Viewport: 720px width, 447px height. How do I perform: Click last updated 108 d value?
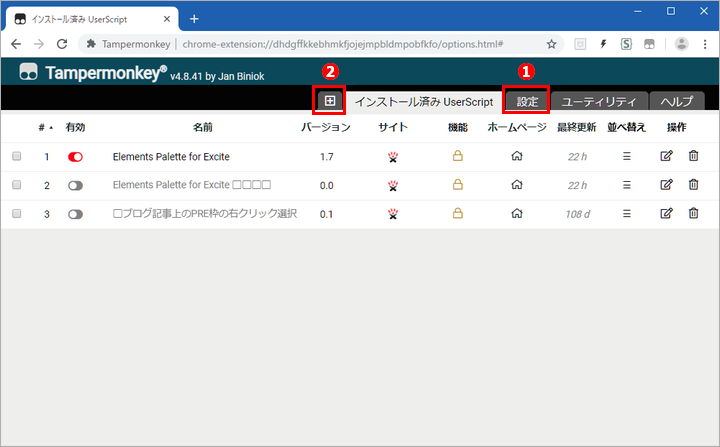pos(578,214)
